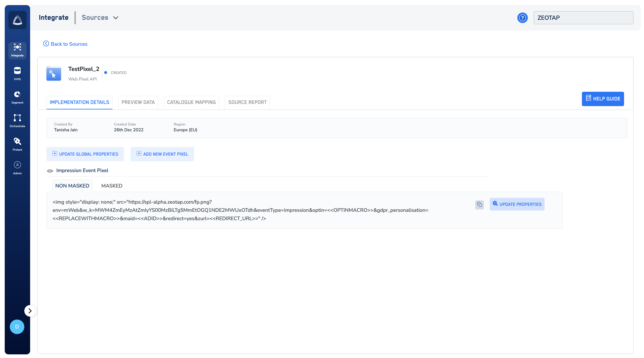This screenshot has width=644, height=358.
Task: Click the user avatar D
Action: (x=17, y=326)
